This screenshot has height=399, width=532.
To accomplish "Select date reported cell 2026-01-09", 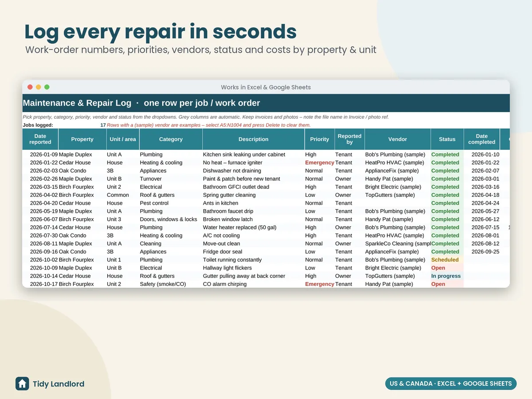I will 40,155.
